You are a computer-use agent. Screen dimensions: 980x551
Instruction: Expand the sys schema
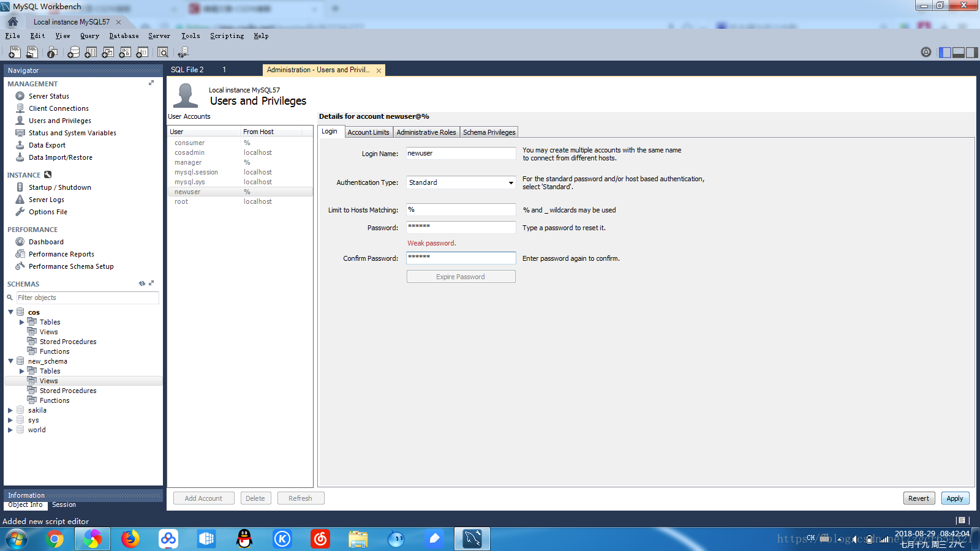pos(10,420)
